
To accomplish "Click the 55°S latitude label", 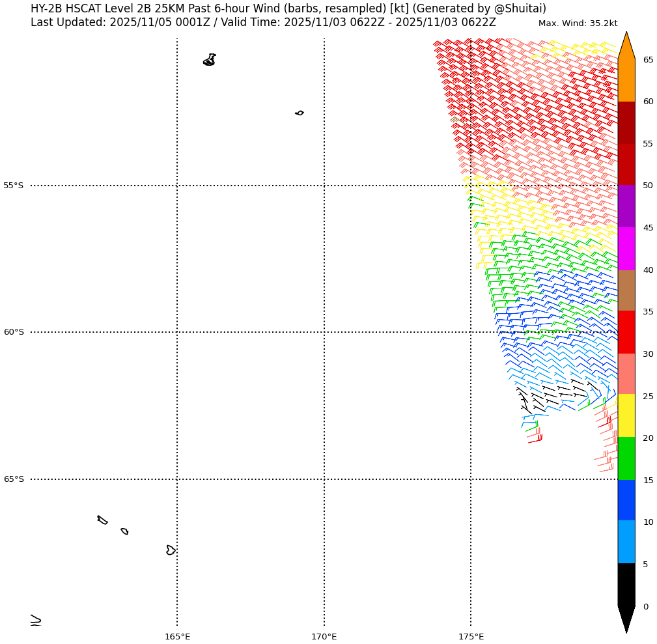I will point(13,186).
